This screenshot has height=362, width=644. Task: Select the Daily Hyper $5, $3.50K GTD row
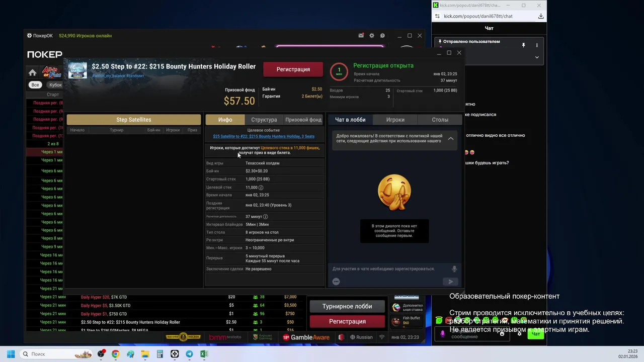166,305
